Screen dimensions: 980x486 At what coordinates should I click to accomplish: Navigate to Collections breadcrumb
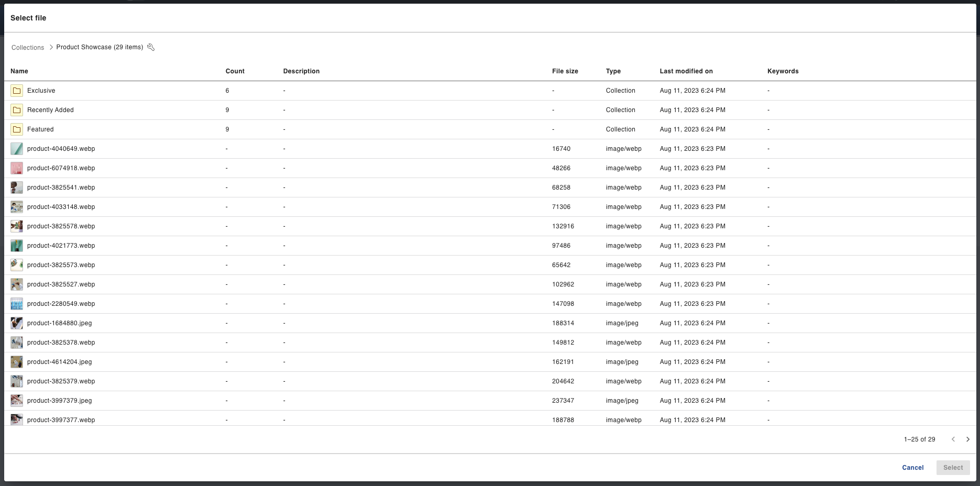pos(28,48)
